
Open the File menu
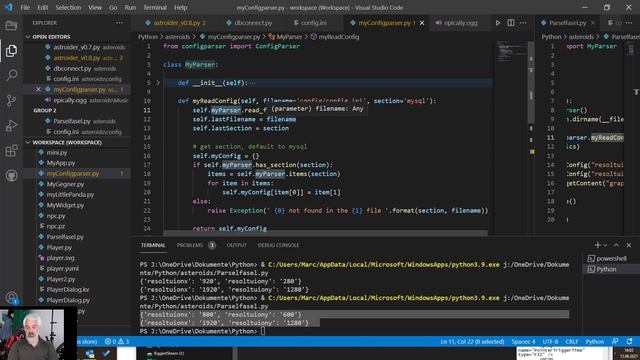pos(25,7)
